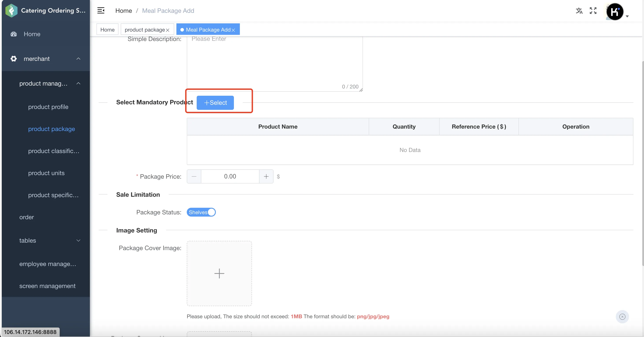644x337 pixels.
Task: Click the Catering Ordering System title
Action: [53, 11]
